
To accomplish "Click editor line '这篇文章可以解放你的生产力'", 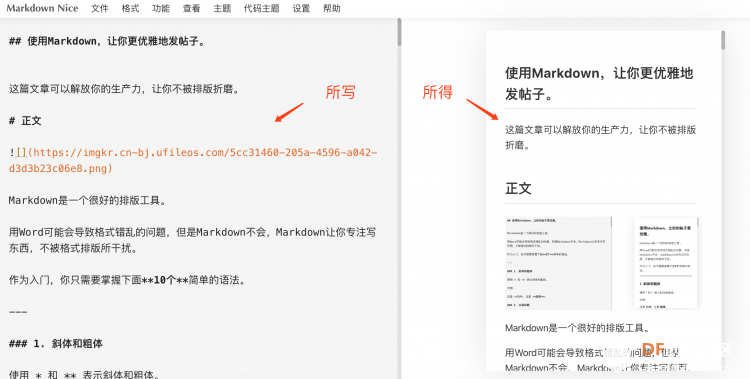I will (x=124, y=89).
